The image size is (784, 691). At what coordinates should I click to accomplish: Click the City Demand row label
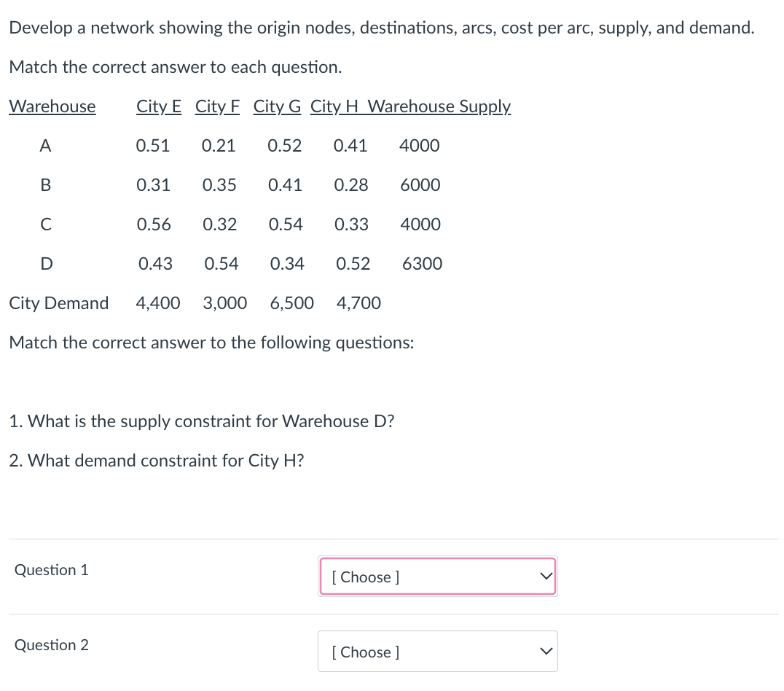[x=59, y=303]
